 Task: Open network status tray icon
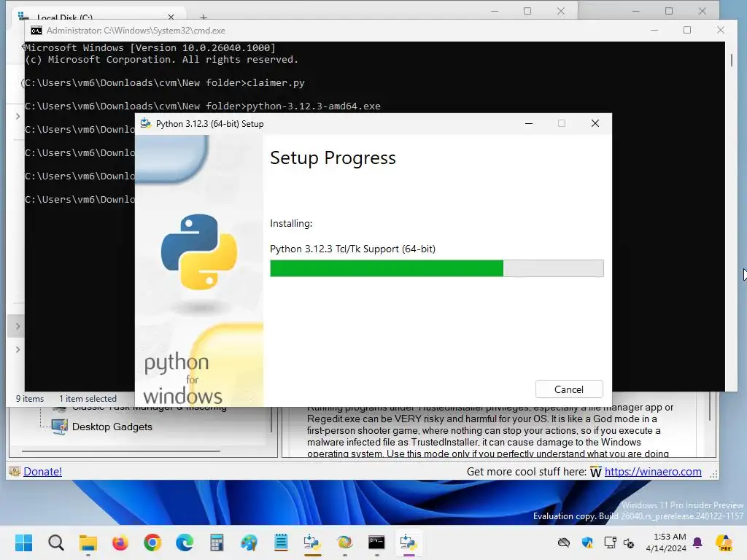(x=611, y=542)
